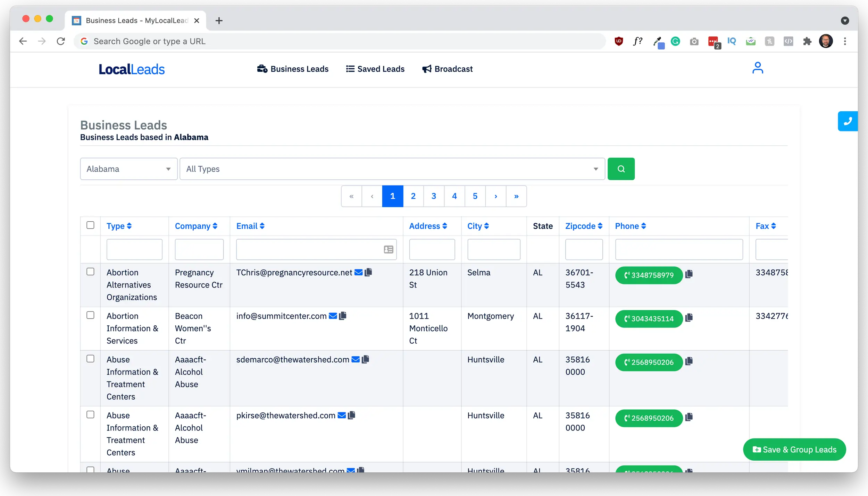This screenshot has width=868, height=496.
Task: Call 3043435114 using green phone button
Action: pyautogui.click(x=649, y=319)
